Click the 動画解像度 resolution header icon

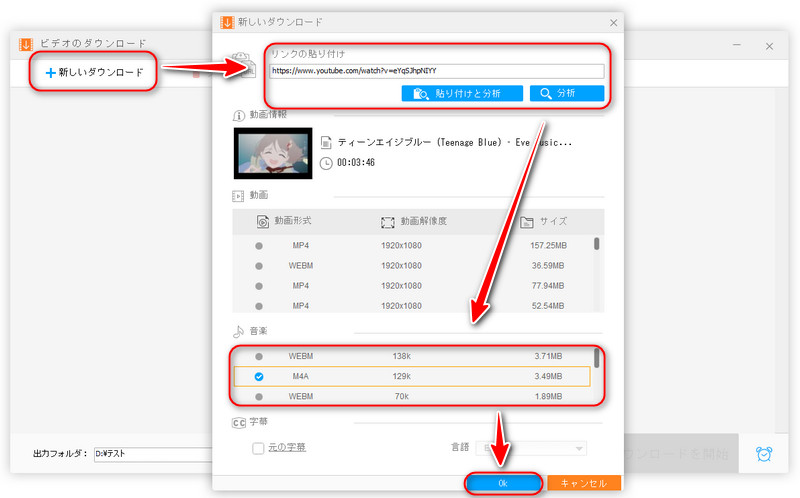point(388,221)
